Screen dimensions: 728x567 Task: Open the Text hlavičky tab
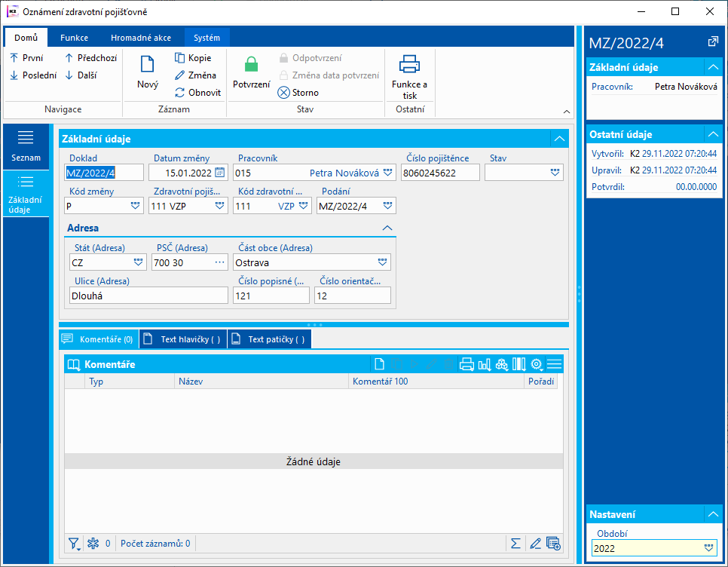coord(183,339)
